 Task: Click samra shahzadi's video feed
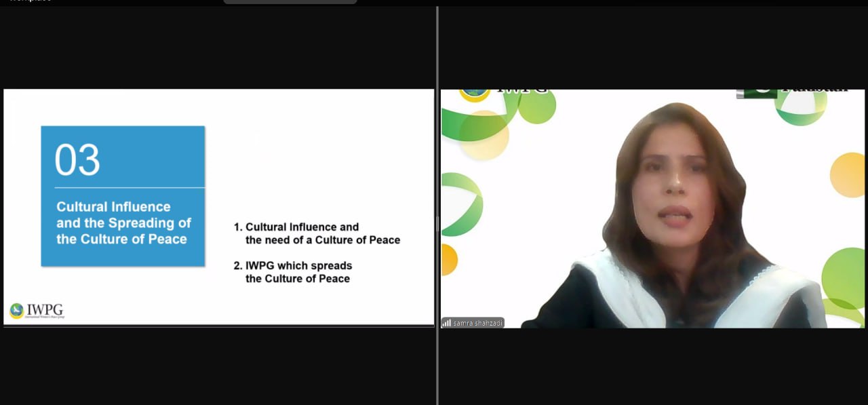(653, 208)
